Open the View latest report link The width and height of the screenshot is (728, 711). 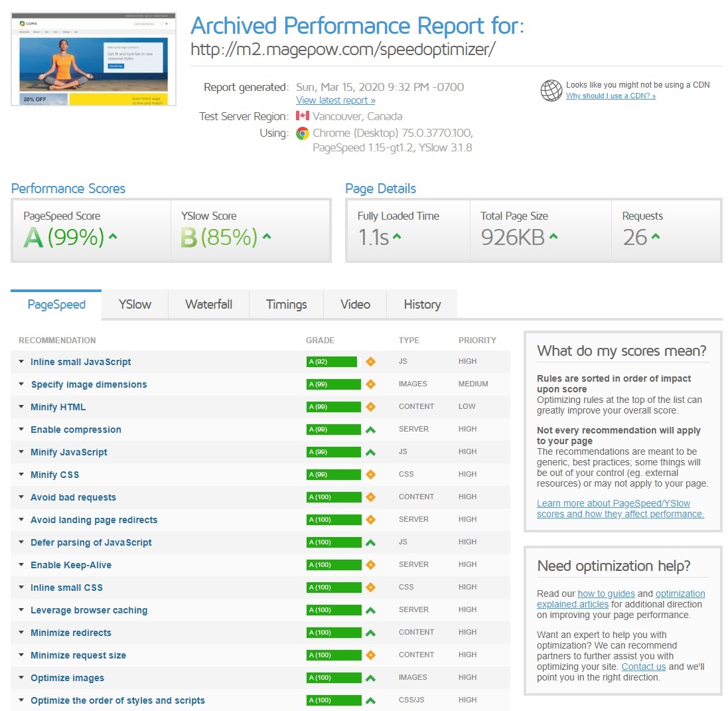tap(335, 100)
